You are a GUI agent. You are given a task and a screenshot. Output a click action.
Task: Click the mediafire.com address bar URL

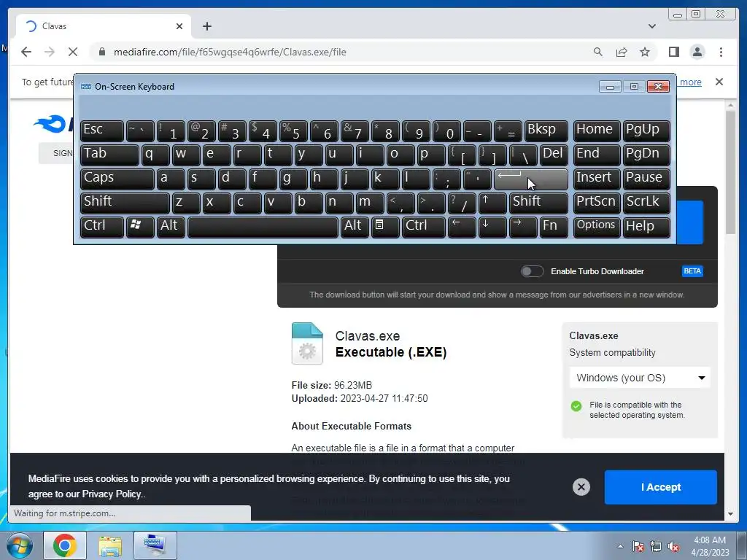tap(230, 52)
